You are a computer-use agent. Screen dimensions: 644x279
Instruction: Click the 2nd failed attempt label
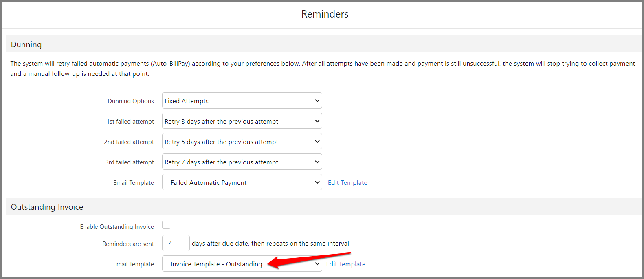[x=129, y=142]
